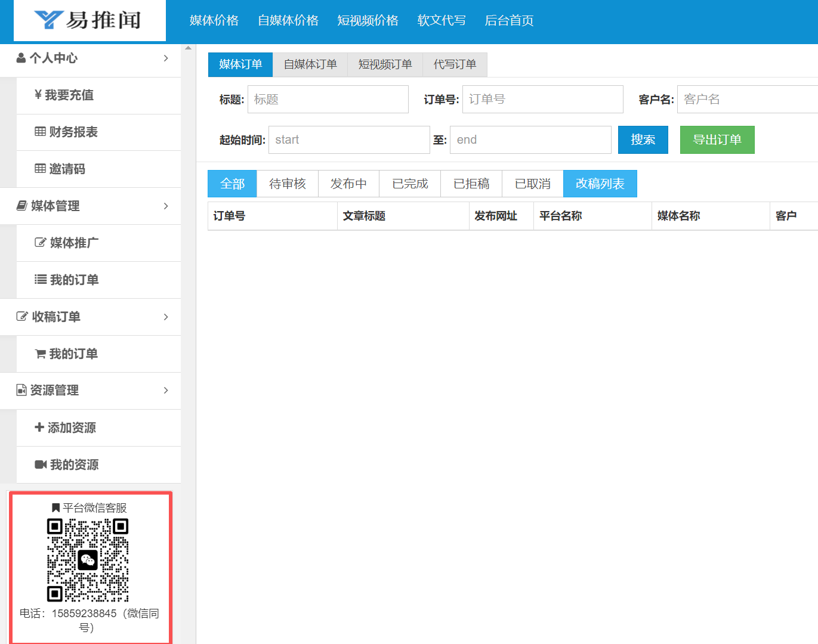
Task: Open 媒体推广 in the sidebar
Action: tap(98, 243)
